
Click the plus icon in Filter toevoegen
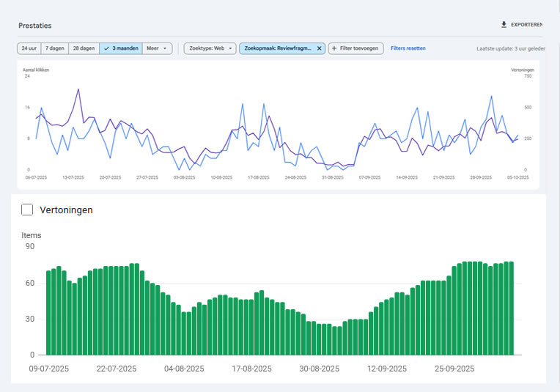click(x=334, y=48)
